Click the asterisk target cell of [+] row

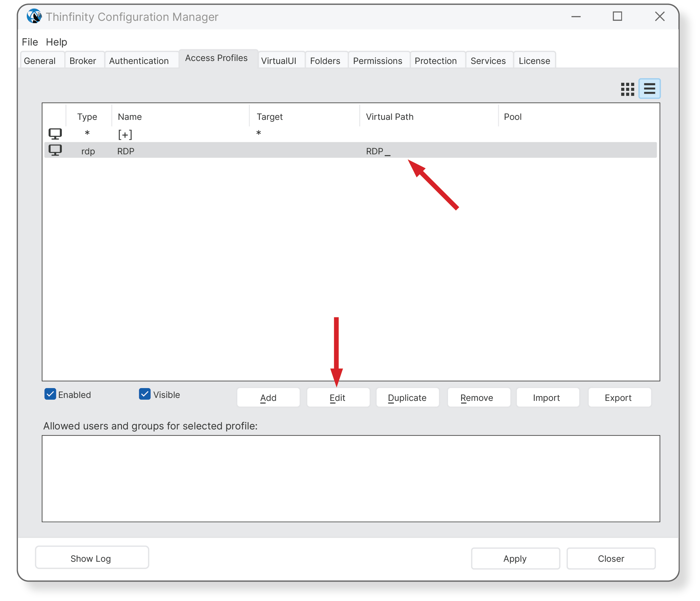click(259, 133)
